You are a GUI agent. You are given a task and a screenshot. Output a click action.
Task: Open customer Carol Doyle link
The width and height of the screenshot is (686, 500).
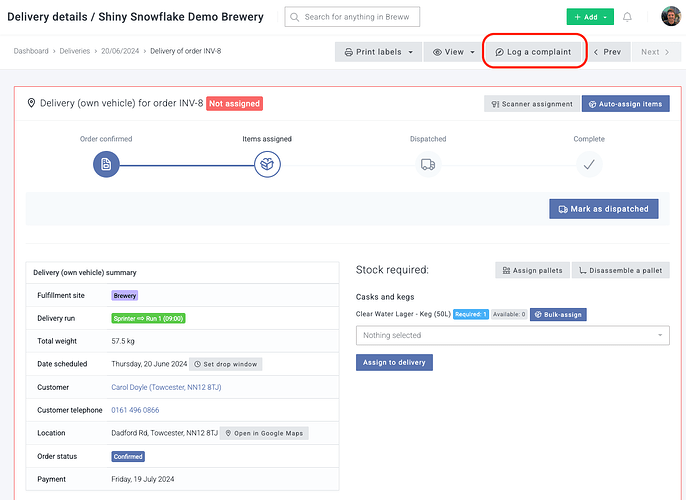tap(166, 387)
